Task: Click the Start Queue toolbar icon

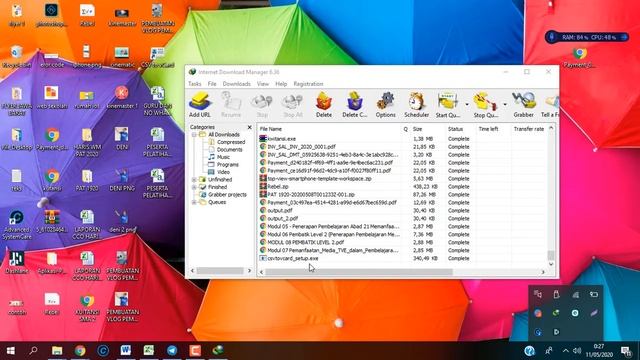Action: [x=448, y=104]
